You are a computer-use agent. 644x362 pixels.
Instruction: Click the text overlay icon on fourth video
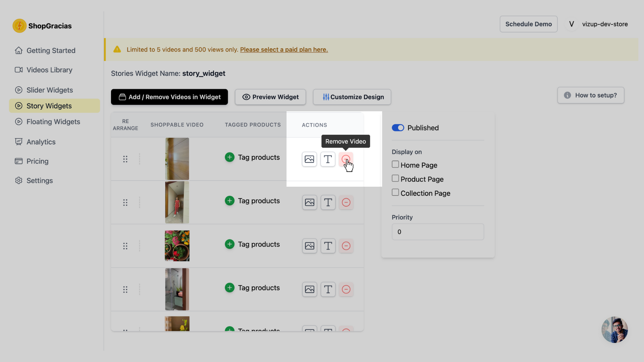coord(328,289)
